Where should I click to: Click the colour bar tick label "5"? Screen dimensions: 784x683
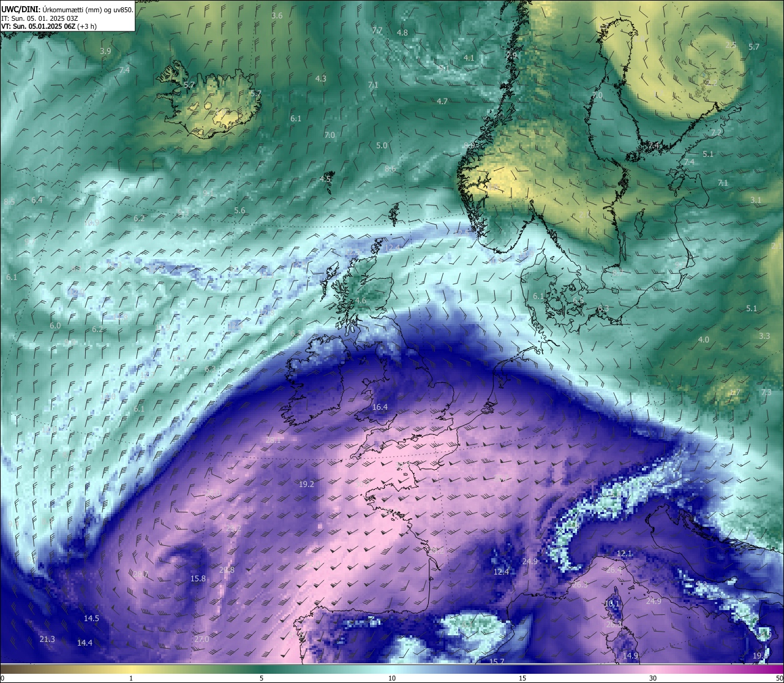click(x=262, y=678)
